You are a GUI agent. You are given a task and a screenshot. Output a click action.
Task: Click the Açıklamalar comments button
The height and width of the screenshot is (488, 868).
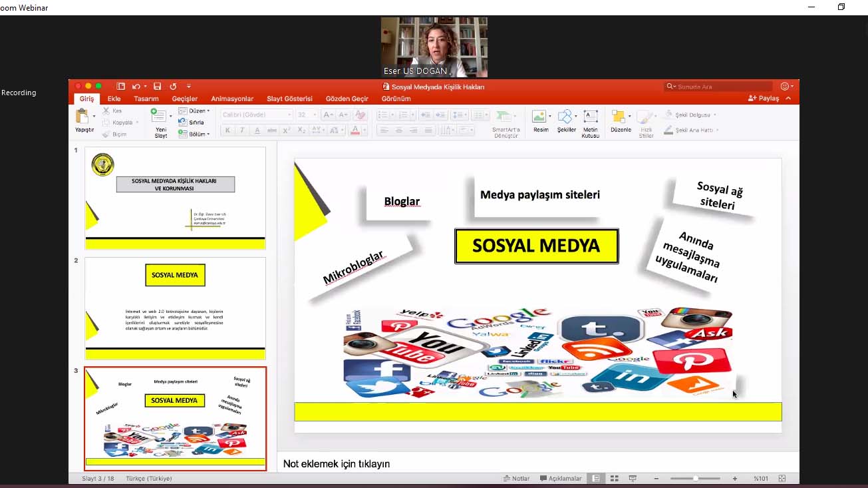click(x=561, y=479)
